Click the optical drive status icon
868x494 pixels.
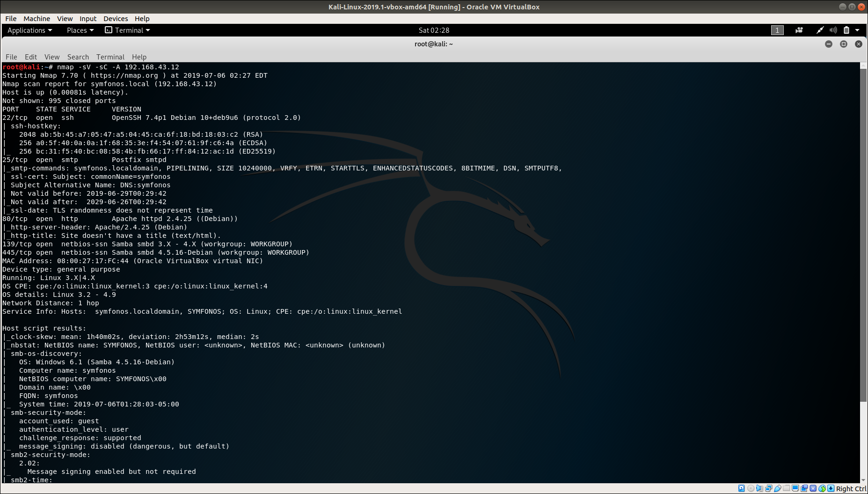pyautogui.click(x=751, y=488)
